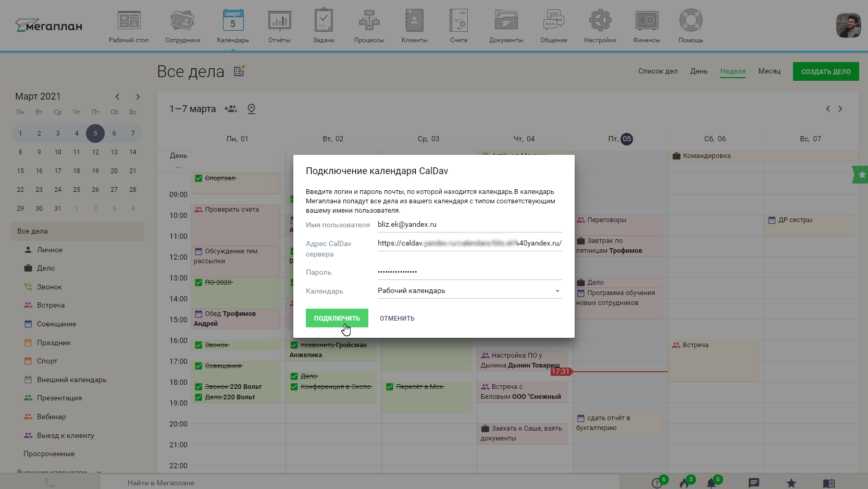Switch to День view
Screen dimensions: 868x489
[x=699, y=71]
